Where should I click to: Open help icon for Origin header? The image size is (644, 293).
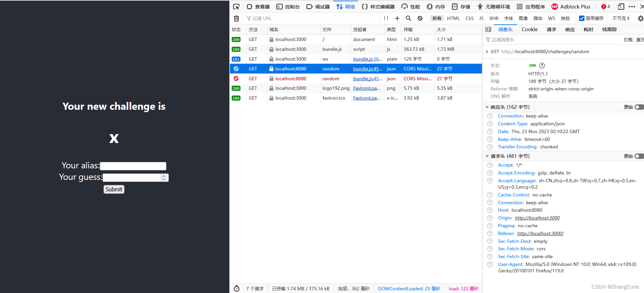(490, 218)
